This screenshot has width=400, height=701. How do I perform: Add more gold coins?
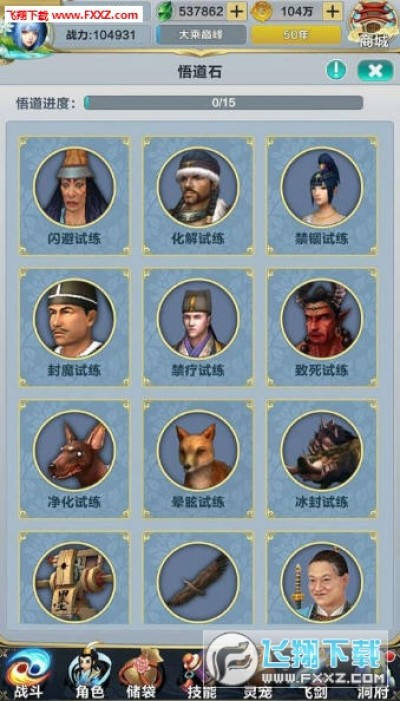coord(333,11)
